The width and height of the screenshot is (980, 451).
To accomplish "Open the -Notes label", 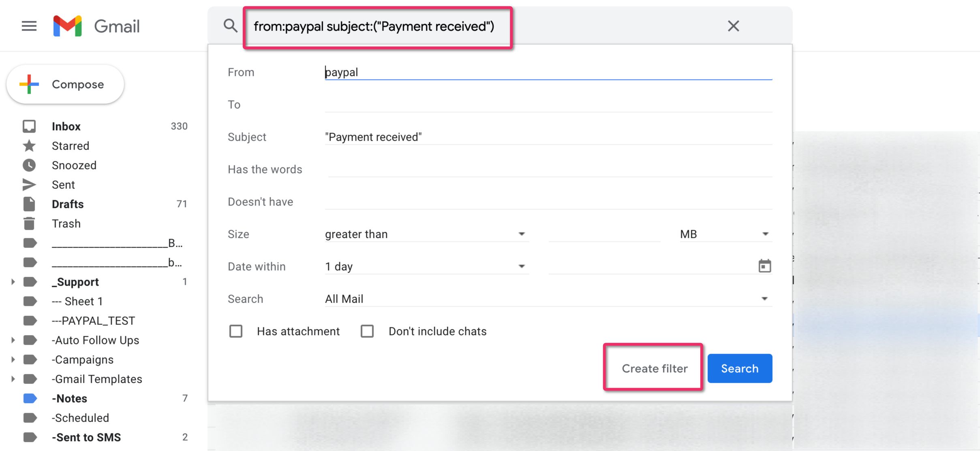I will click(69, 398).
